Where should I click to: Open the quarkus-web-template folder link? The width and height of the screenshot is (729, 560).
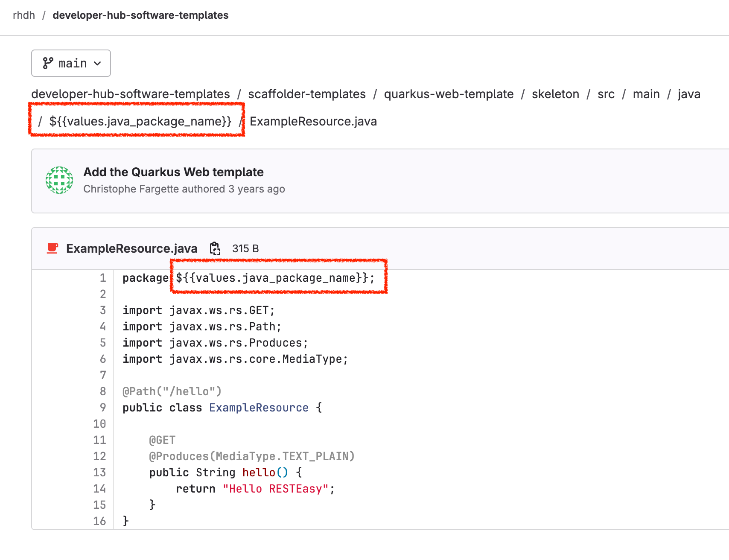click(x=449, y=94)
